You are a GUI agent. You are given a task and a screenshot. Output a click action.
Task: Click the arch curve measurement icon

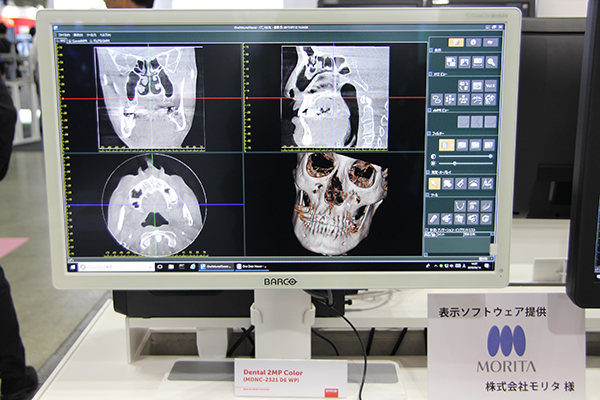(460, 206)
